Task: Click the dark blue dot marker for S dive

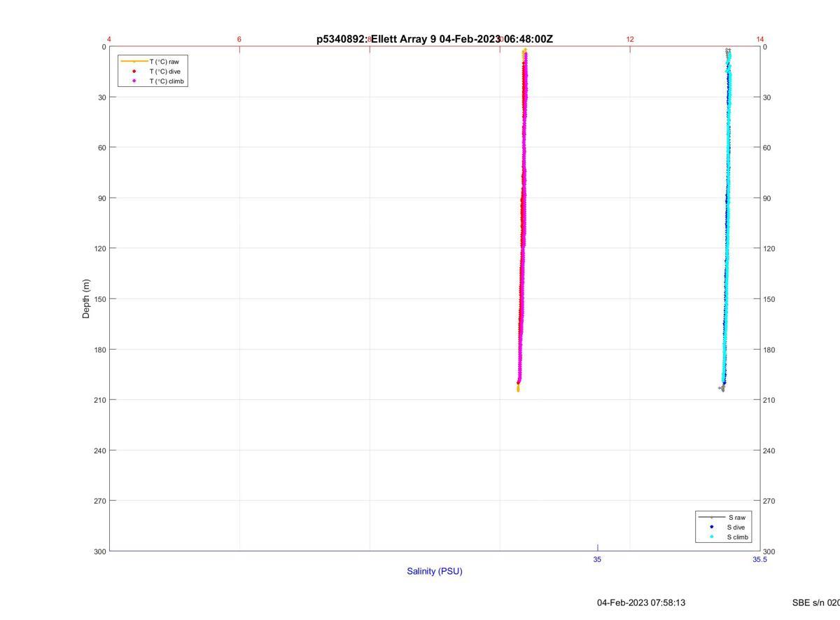Action: pyautogui.click(x=711, y=527)
